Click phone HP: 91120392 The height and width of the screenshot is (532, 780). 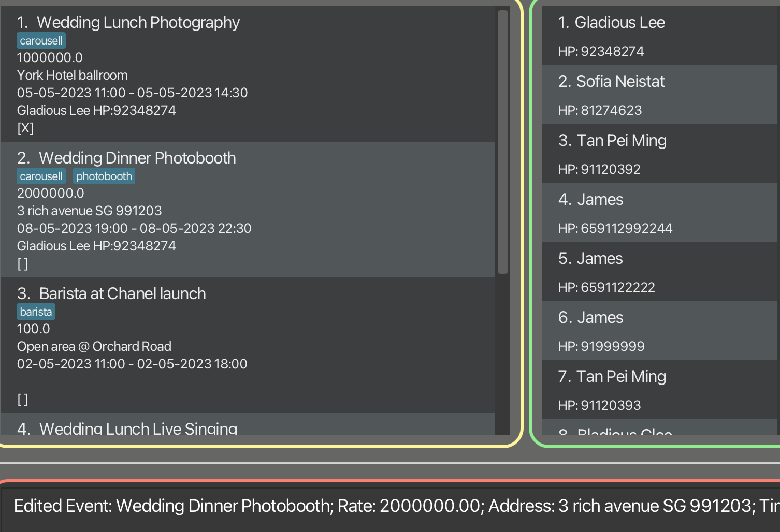(x=599, y=169)
